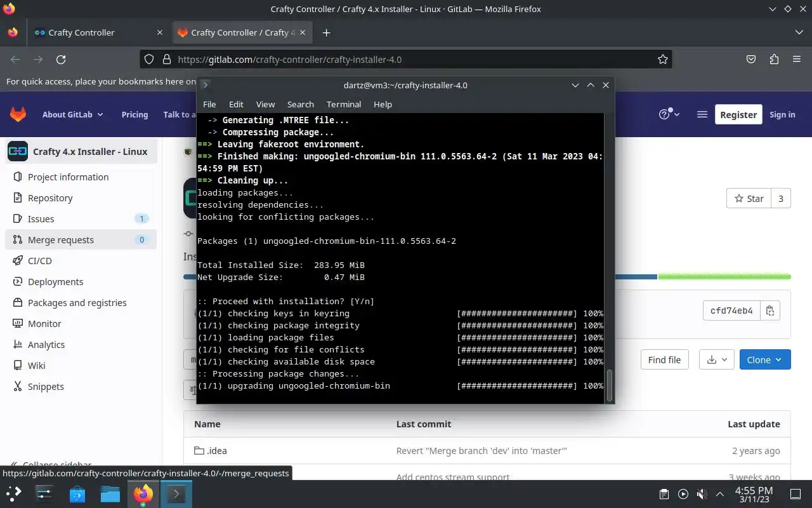The height and width of the screenshot is (508, 812).
Task: Open the Help menu in terminal
Action: (383, 104)
